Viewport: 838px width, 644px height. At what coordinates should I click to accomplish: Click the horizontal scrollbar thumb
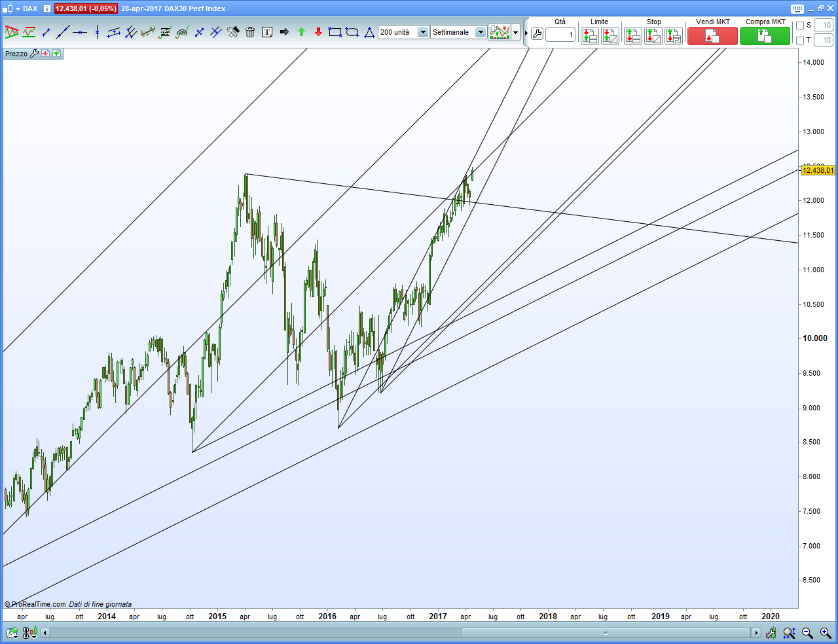606,633
